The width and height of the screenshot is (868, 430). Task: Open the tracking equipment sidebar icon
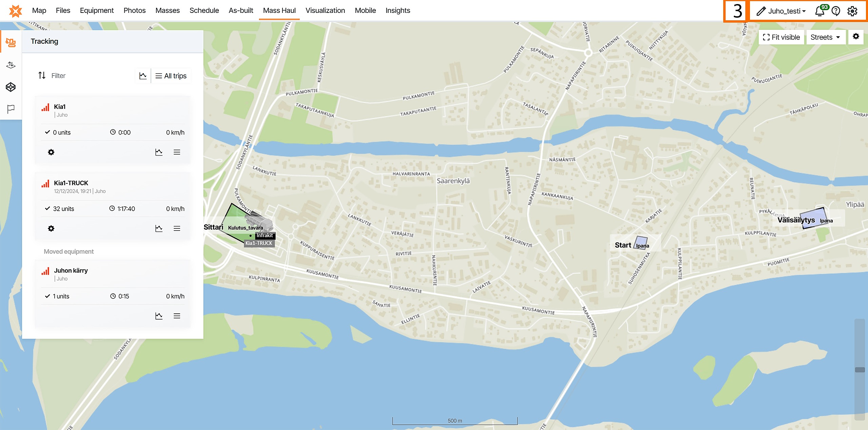click(x=11, y=42)
